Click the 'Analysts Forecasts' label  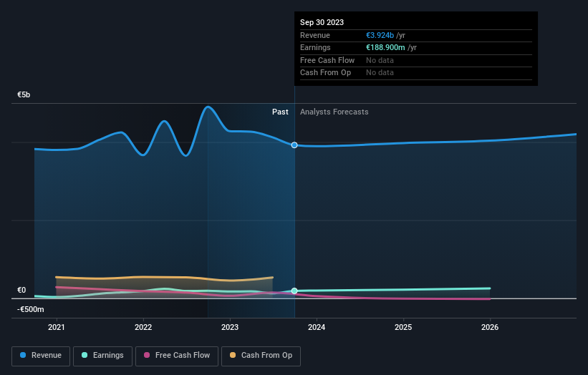click(334, 112)
